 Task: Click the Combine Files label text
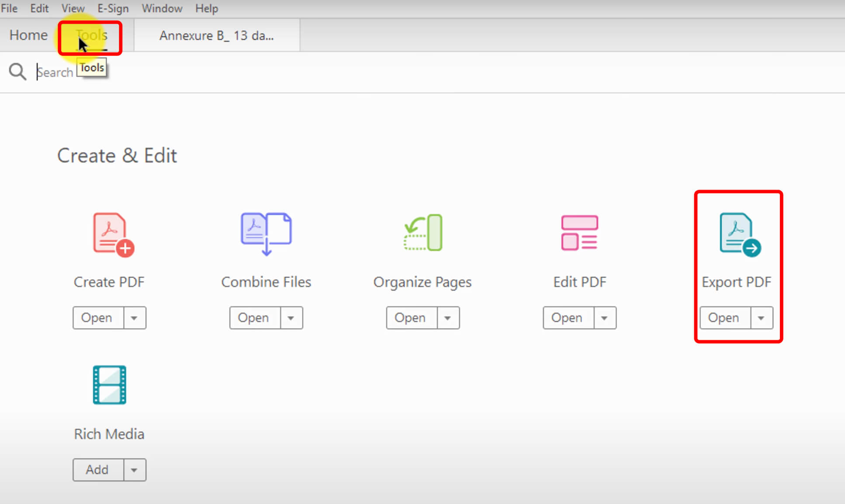266,282
